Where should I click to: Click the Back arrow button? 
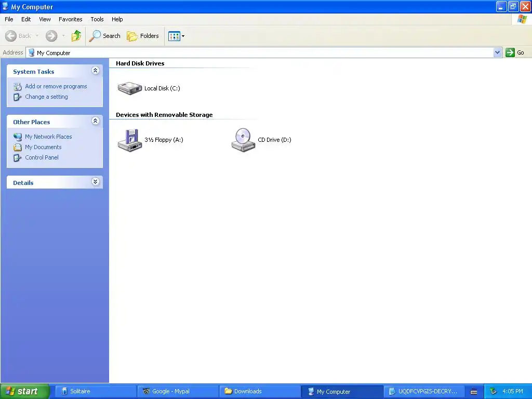point(18,36)
